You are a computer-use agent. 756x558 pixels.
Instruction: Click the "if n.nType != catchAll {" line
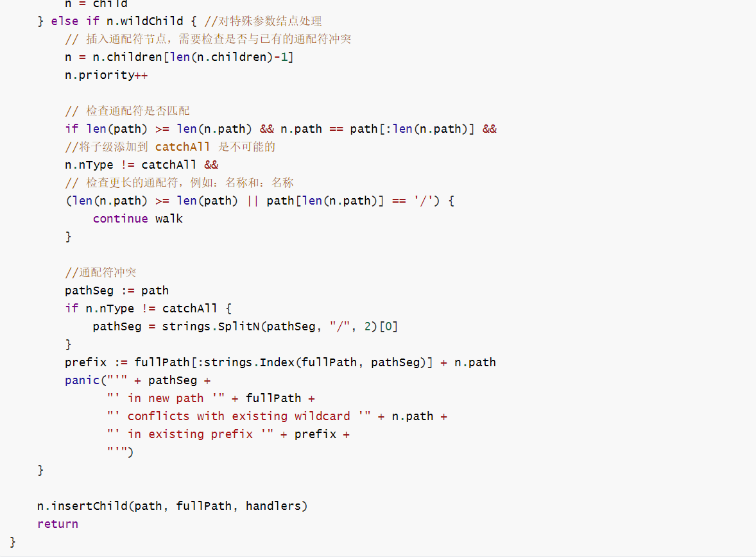click(148, 309)
